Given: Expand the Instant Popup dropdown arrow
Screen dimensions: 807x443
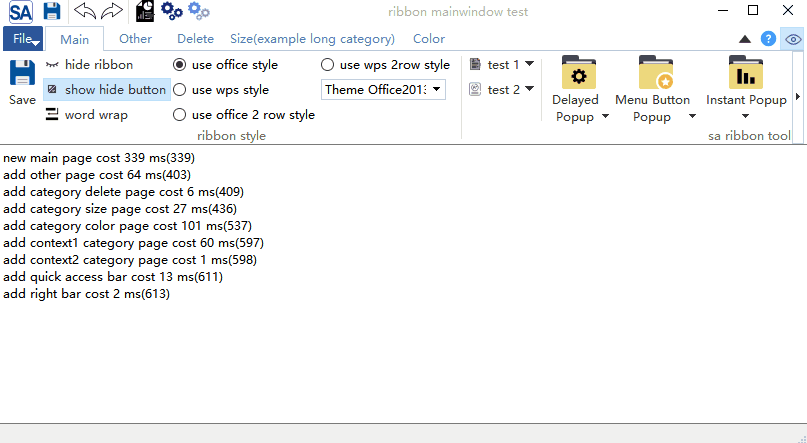Looking at the screenshot, I should 746,117.
